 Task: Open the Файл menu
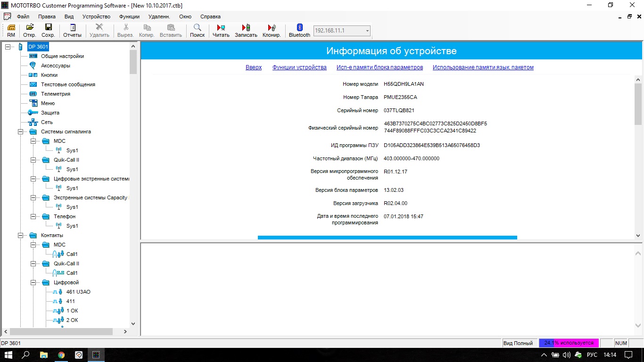23,16
